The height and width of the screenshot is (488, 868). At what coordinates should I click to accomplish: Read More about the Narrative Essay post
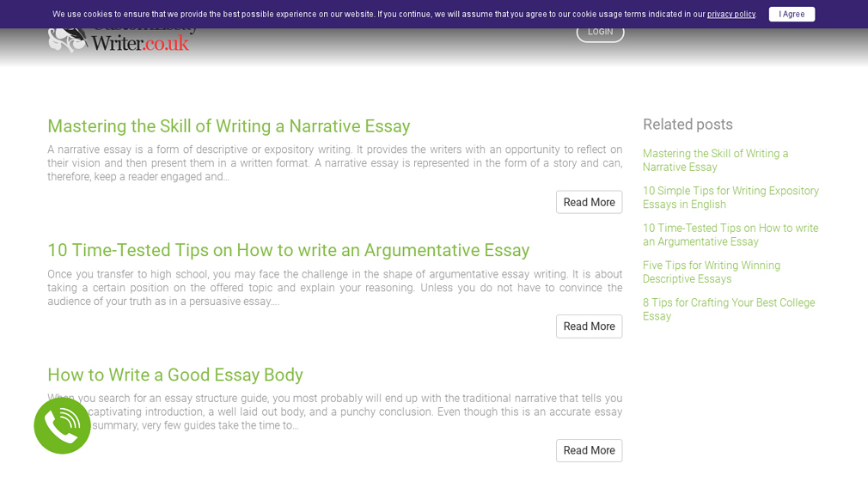pos(589,202)
